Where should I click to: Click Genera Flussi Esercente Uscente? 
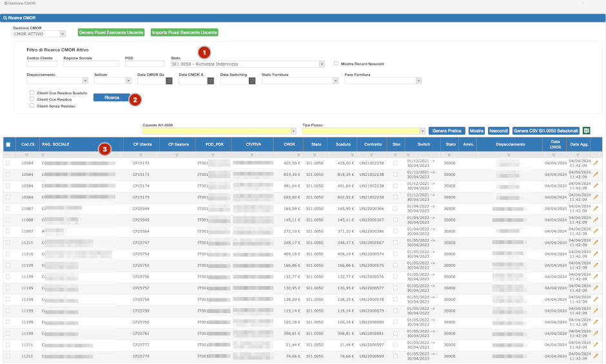[x=111, y=32]
